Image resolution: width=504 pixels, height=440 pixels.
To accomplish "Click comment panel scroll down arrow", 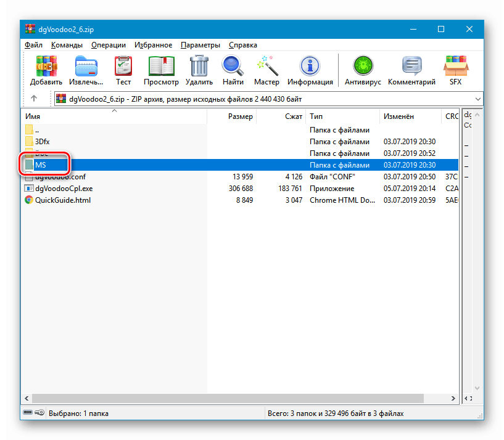I will pyautogui.click(x=477, y=388).
